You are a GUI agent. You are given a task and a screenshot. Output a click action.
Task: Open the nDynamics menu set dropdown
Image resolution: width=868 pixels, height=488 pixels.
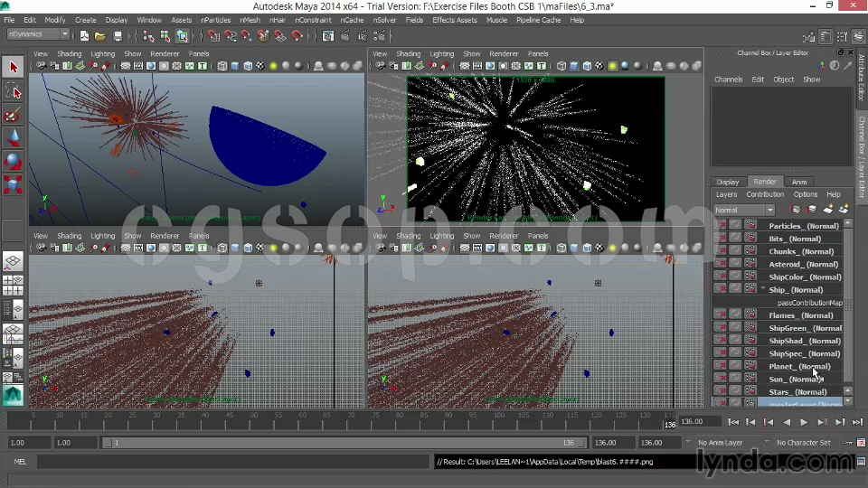pyautogui.click(x=38, y=34)
